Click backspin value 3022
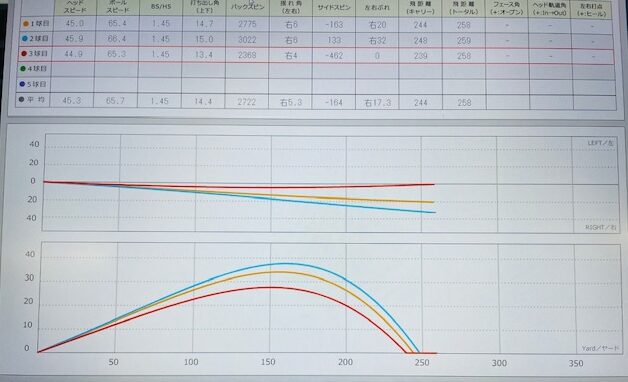628x382 pixels. tap(247, 40)
